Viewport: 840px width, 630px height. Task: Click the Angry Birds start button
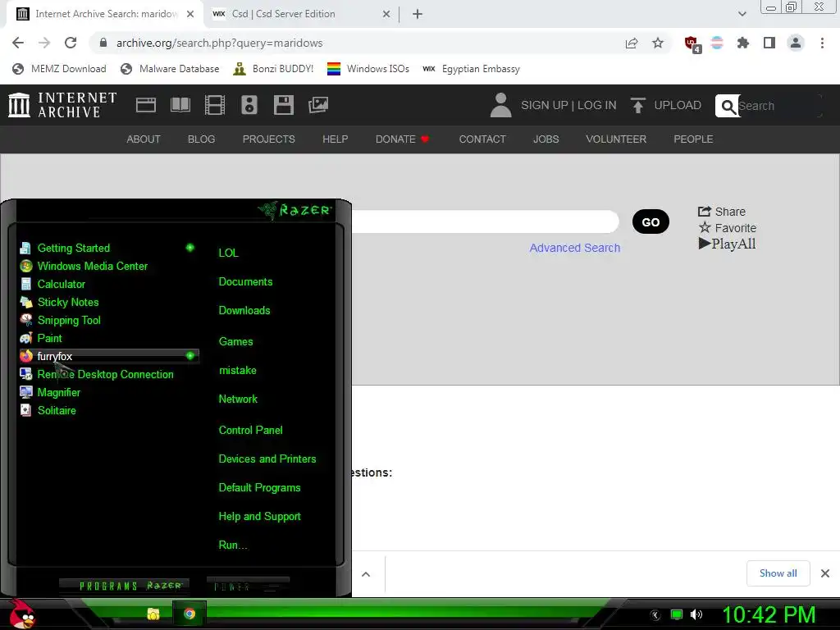(x=22, y=615)
